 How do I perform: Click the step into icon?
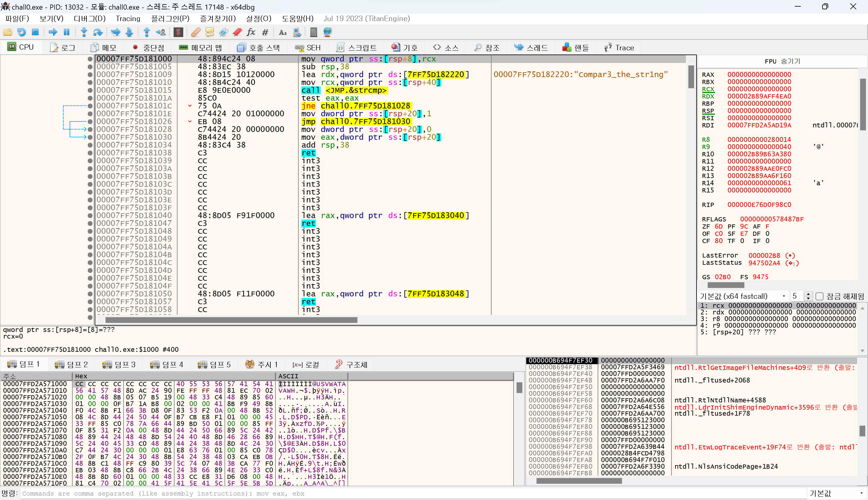(84, 32)
